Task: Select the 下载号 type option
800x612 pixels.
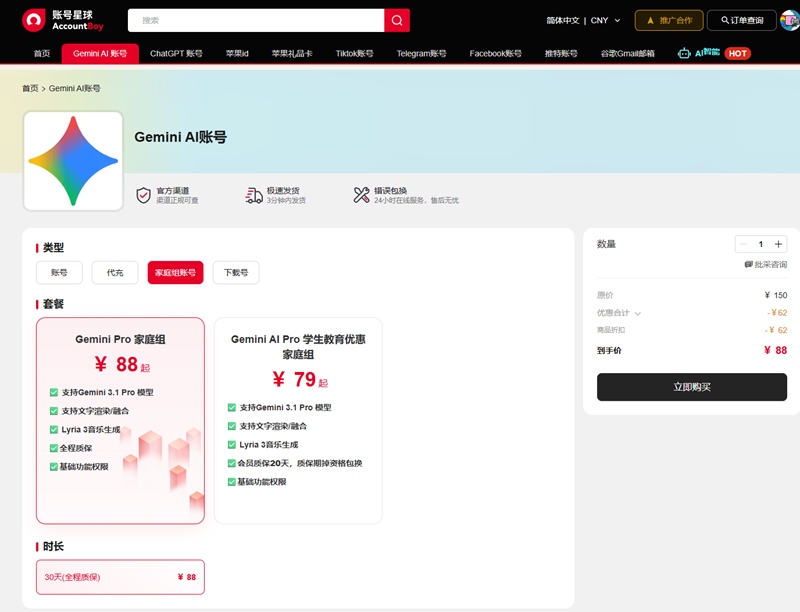Action: click(x=236, y=272)
